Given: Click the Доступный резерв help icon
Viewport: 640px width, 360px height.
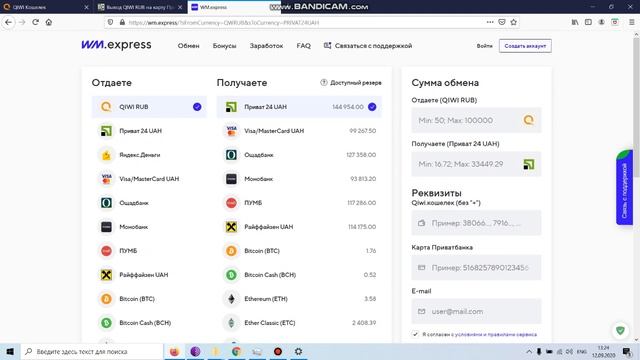Looking at the screenshot, I should point(324,82).
